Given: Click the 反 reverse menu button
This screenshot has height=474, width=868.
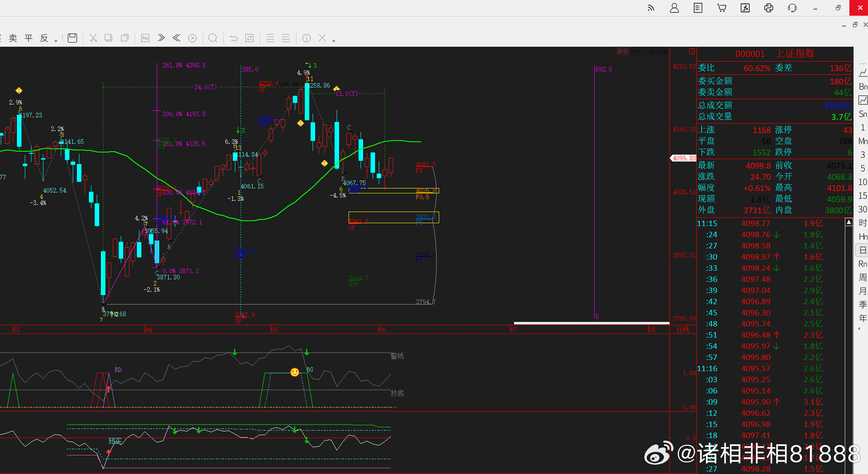Looking at the screenshot, I should (44, 38).
